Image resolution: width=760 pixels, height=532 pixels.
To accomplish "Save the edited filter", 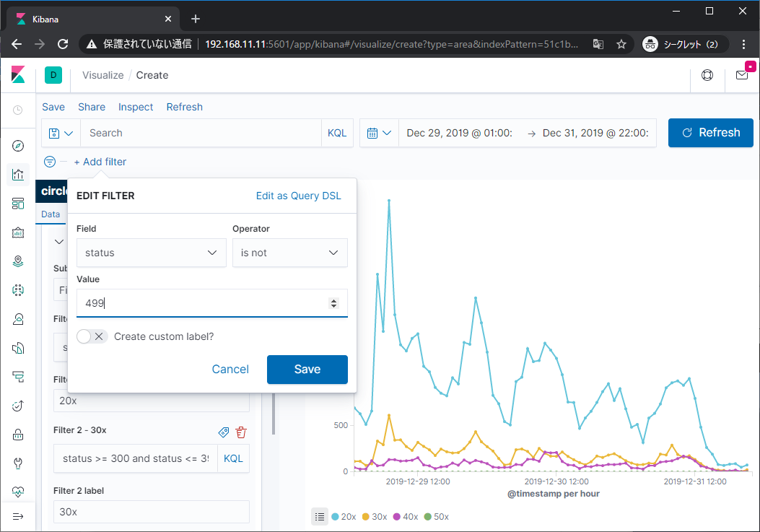I will pos(307,369).
